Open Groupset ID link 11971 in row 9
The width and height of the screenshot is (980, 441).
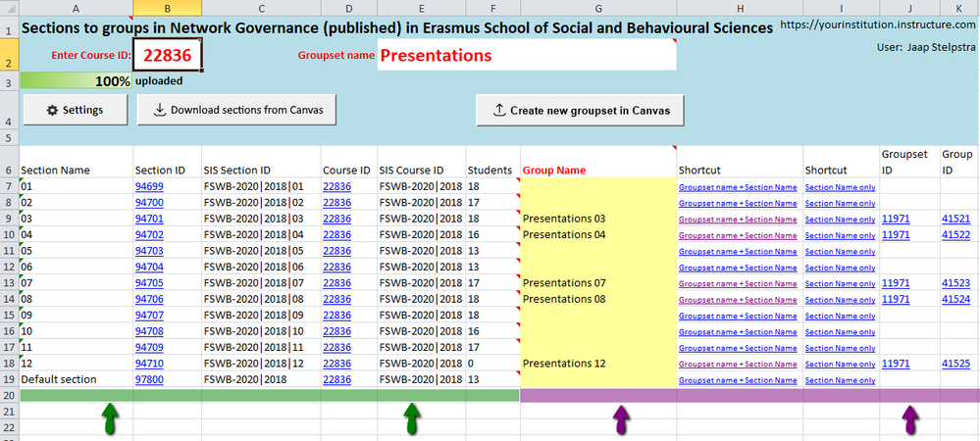tap(896, 219)
